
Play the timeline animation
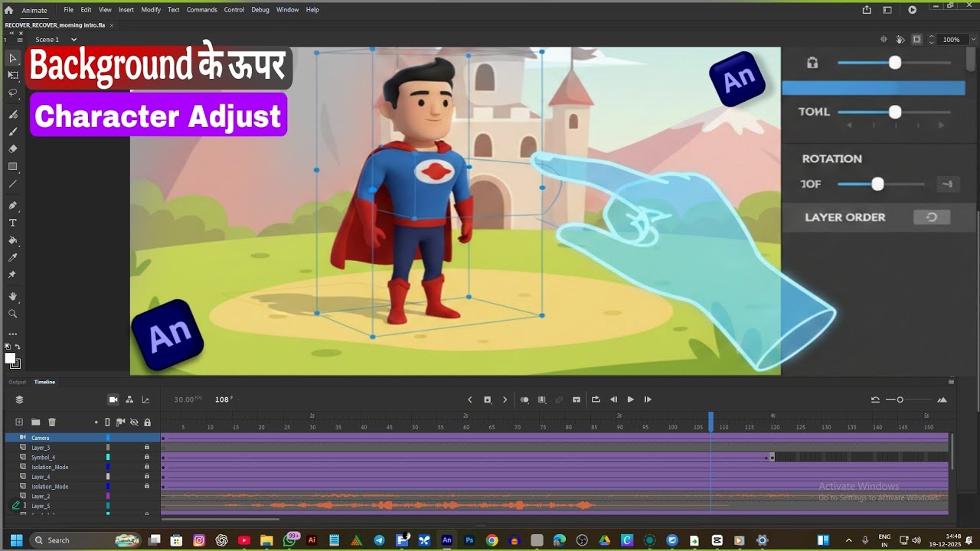630,399
